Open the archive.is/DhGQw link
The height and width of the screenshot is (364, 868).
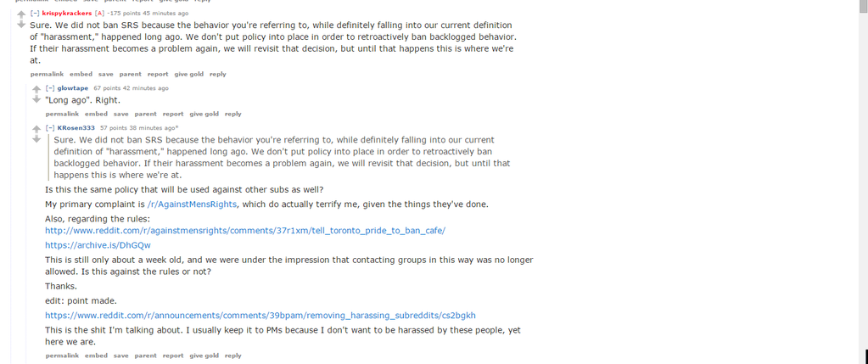pos(98,245)
